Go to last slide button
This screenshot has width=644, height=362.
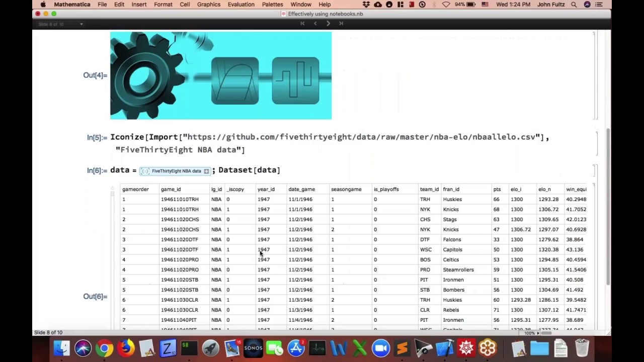point(341,24)
